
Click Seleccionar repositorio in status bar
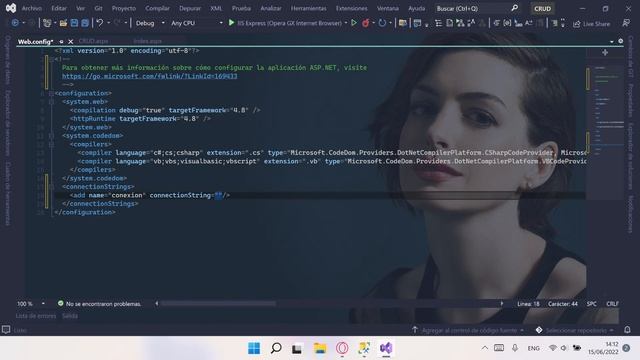(x=576, y=330)
